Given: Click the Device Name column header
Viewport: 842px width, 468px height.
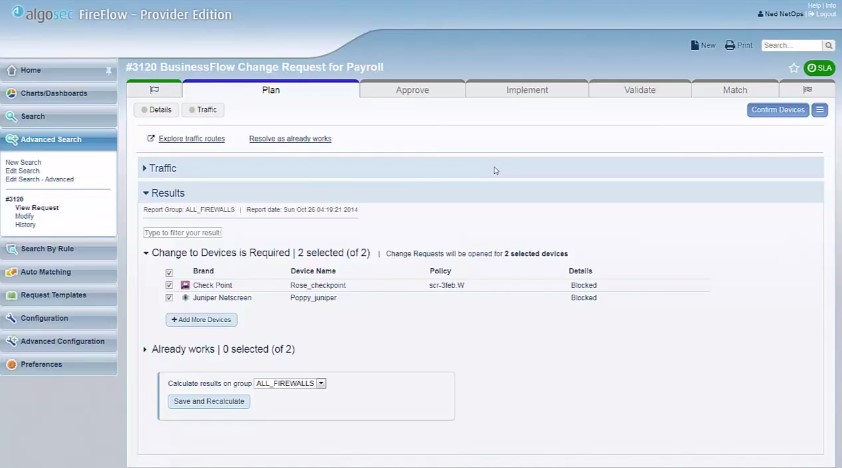Looking at the screenshot, I should click(313, 271).
